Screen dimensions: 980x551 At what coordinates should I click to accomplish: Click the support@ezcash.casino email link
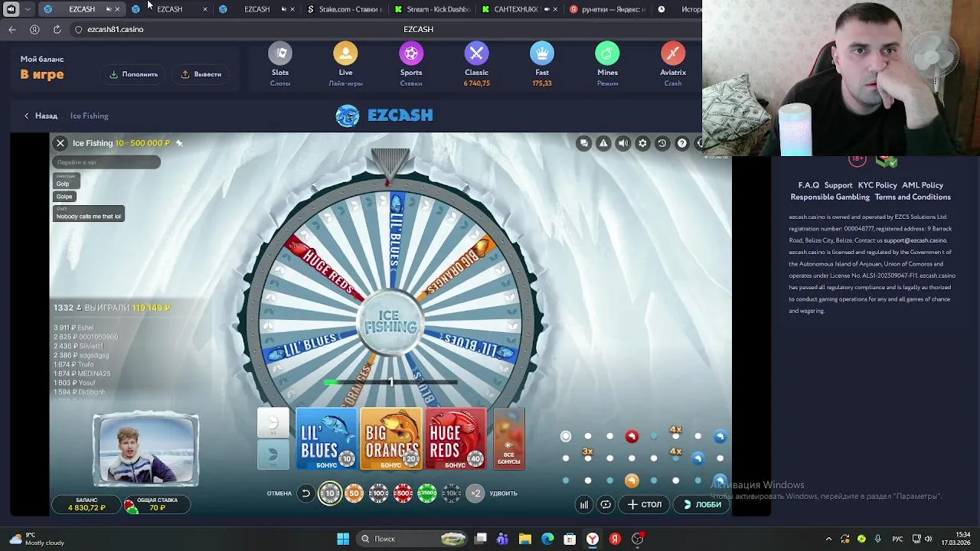point(915,240)
